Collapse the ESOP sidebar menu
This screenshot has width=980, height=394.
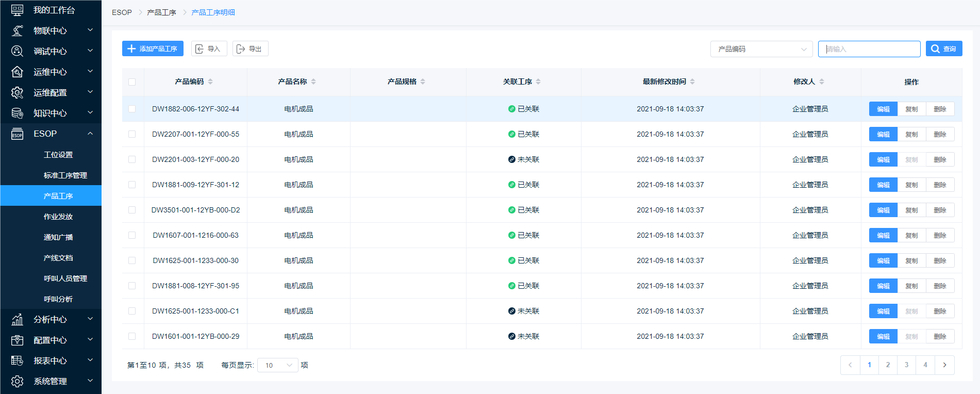click(90, 134)
